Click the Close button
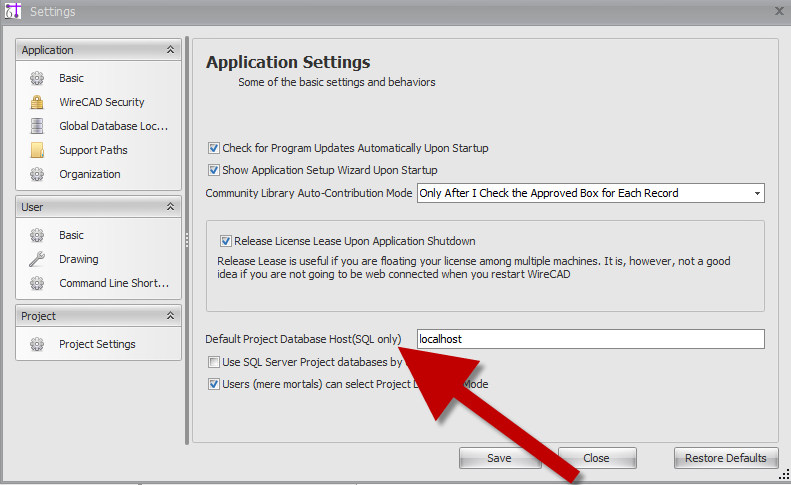This screenshot has height=485, width=791. coord(597,458)
